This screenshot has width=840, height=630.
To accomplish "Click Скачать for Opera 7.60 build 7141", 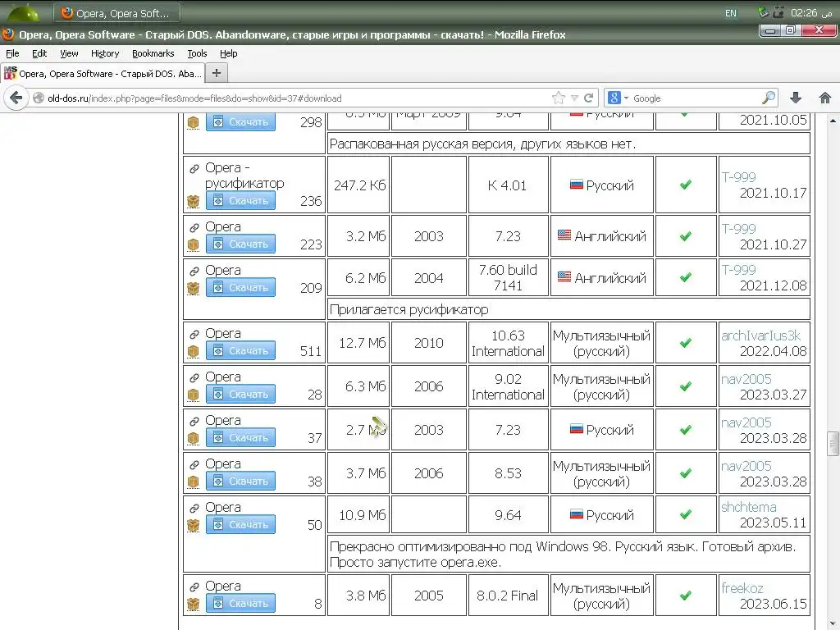I will pyautogui.click(x=240, y=287).
